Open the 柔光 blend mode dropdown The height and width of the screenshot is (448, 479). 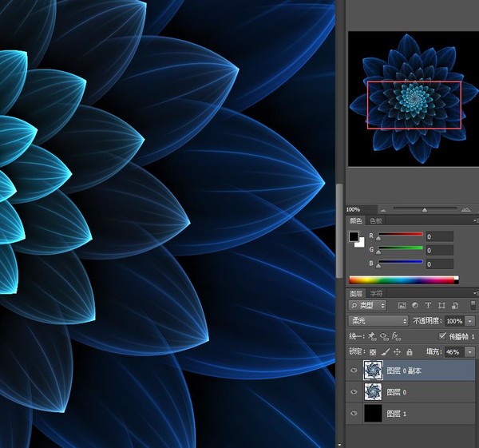tap(378, 321)
